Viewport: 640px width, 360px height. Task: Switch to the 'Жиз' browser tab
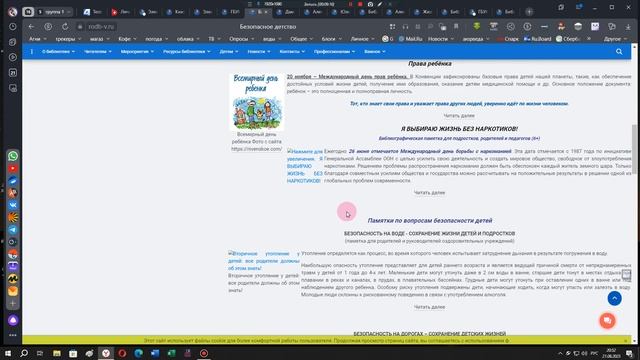tap(422, 12)
